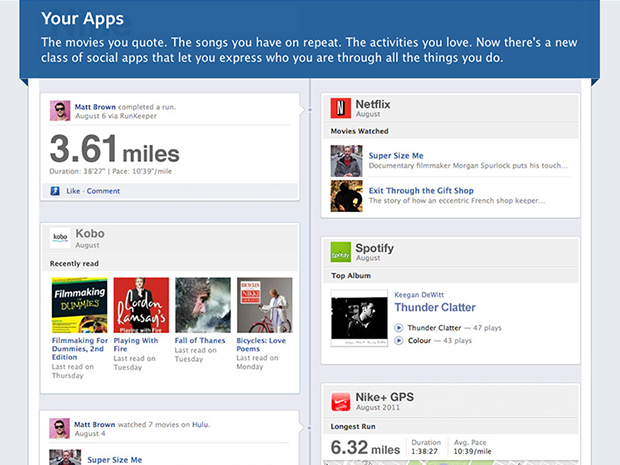Open Exit Through the Gift Shop title
The image size is (620, 465).
coord(421,190)
